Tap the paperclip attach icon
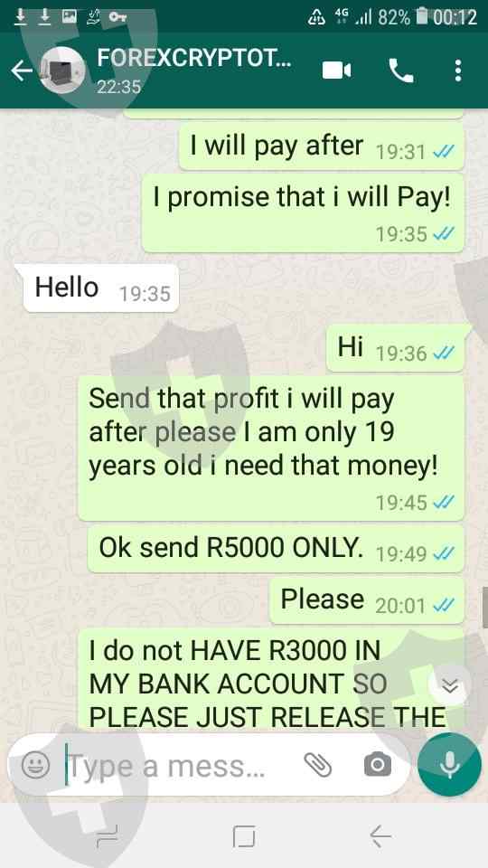This screenshot has width=488, height=868. pyautogui.click(x=317, y=765)
